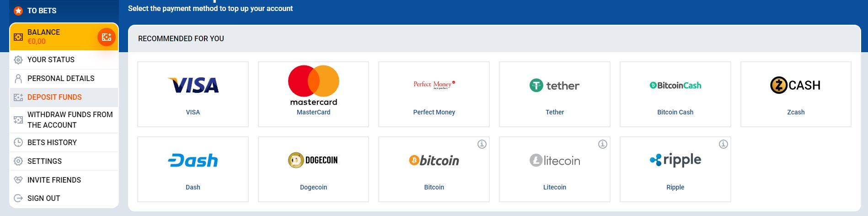Go to Withdraw Funds From The Account
Viewport: 868px width, 216px height.
click(x=64, y=119)
